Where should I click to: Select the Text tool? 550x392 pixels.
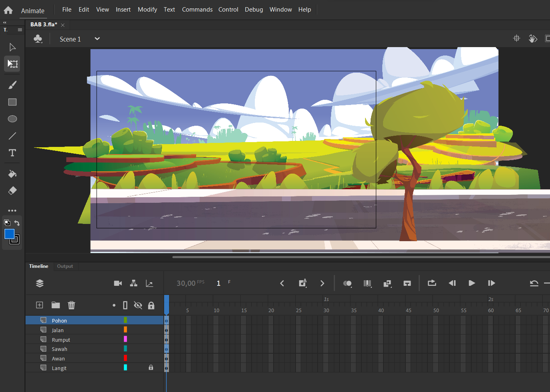tap(12, 153)
